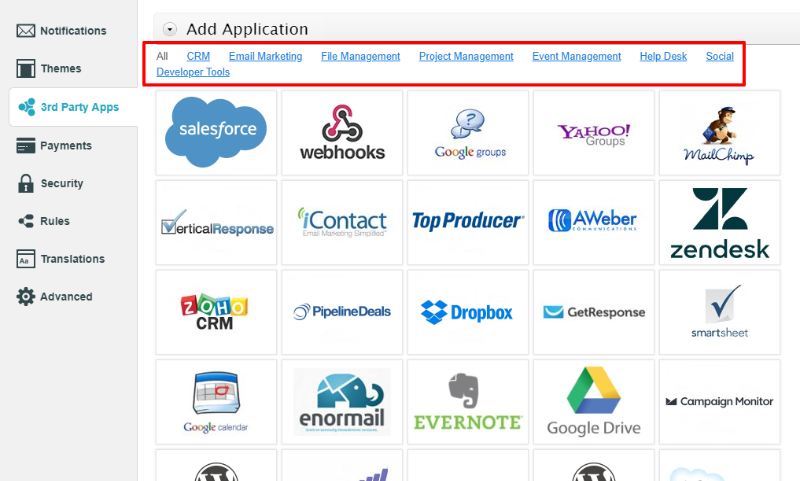The height and width of the screenshot is (481, 800).
Task: Select the Salesforce application tile
Action: click(x=216, y=133)
